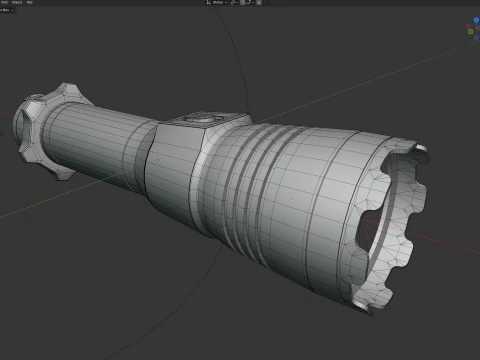This screenshot has width=480, height=360.
Task: Open the pivot point dropdown
Action: click(233, 2)
